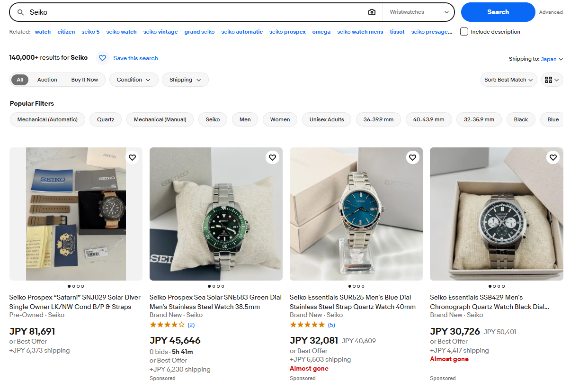588x382 pixels.
Task: Toggle the Quartz popular filter
Action: click(106, 119)
